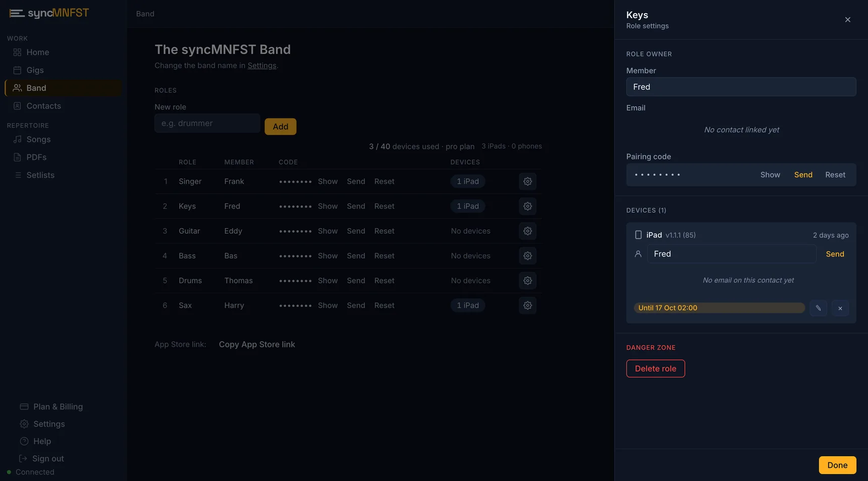Open settings gear for Keys role
868x481 pixels.
click(527, 206)
